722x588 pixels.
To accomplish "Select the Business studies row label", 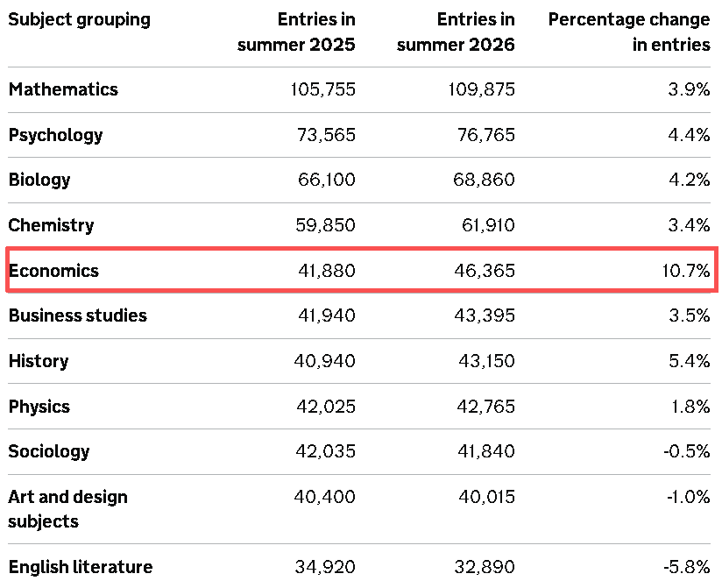I will point(78,315).
